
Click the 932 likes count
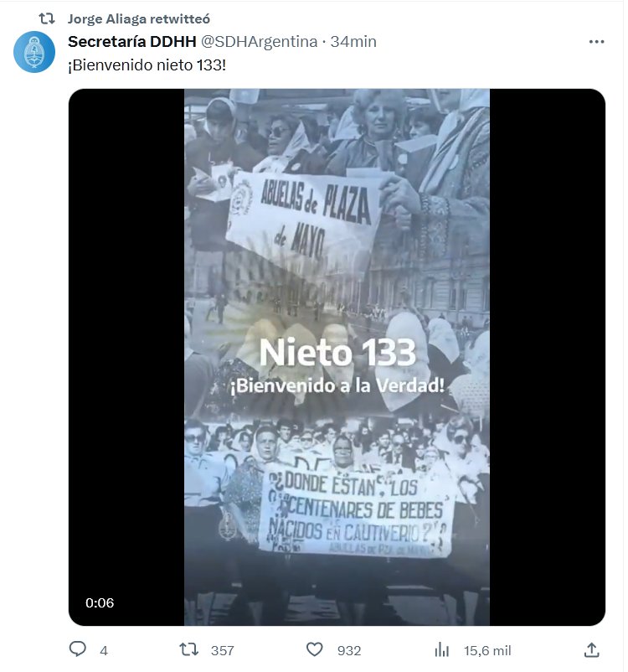point(349,650)
